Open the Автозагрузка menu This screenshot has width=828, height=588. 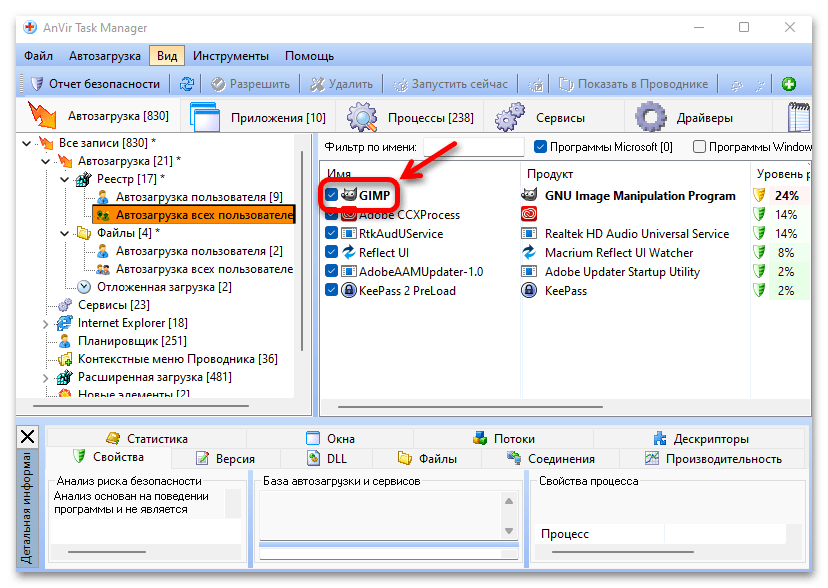(x=105, y=55)
